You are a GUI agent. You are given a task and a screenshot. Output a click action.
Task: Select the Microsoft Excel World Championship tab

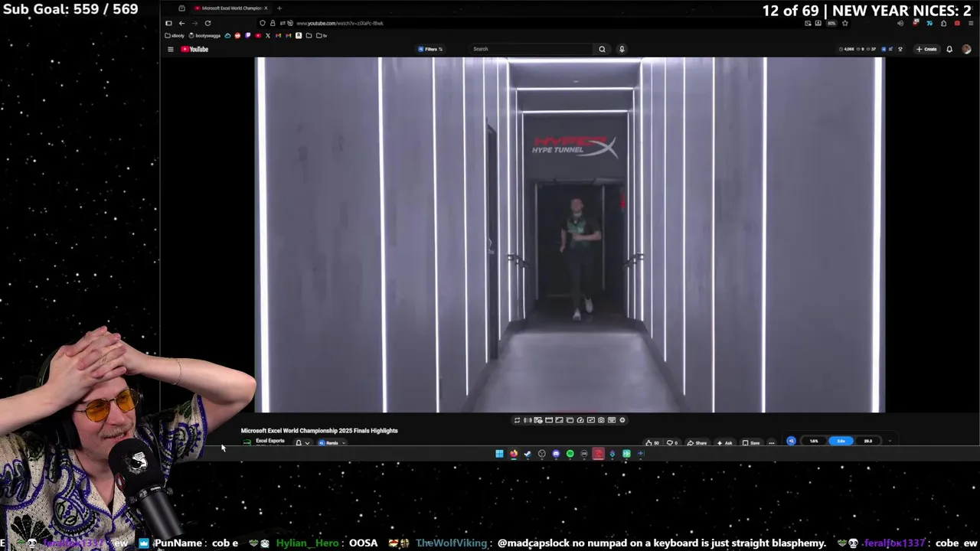pos(230,8)
